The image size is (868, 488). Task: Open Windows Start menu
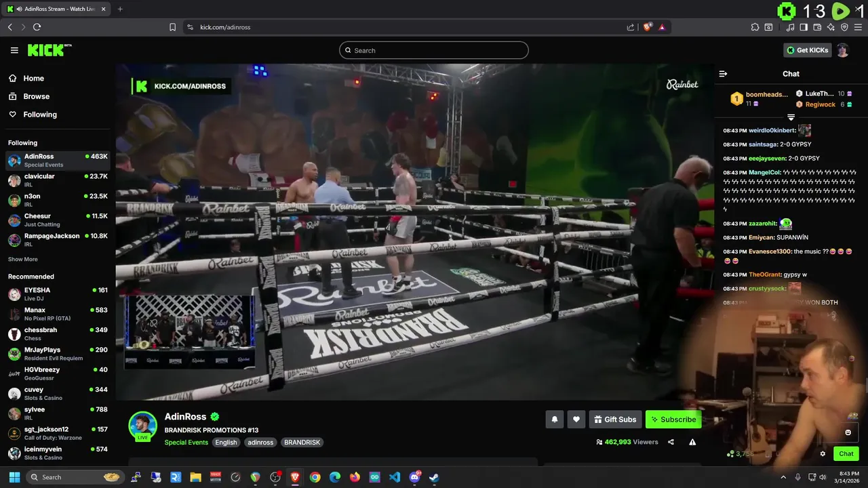tap(14, 477)
